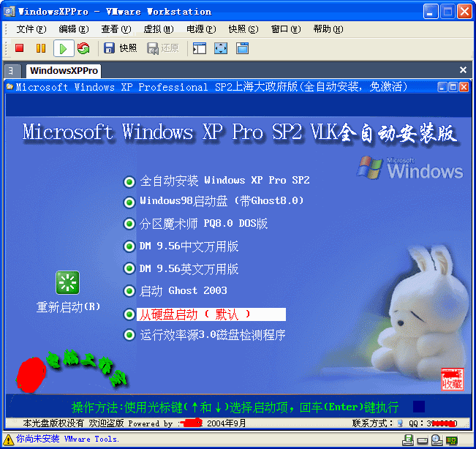Click the Microsoft Windows logo
This screenshot has height=449, width=476.
point(409,167)
